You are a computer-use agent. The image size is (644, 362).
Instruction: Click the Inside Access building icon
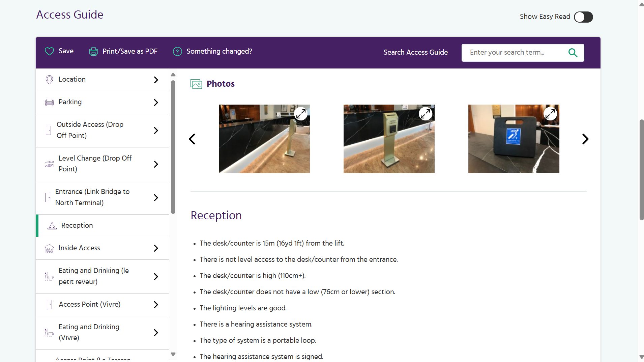point(49,249)
